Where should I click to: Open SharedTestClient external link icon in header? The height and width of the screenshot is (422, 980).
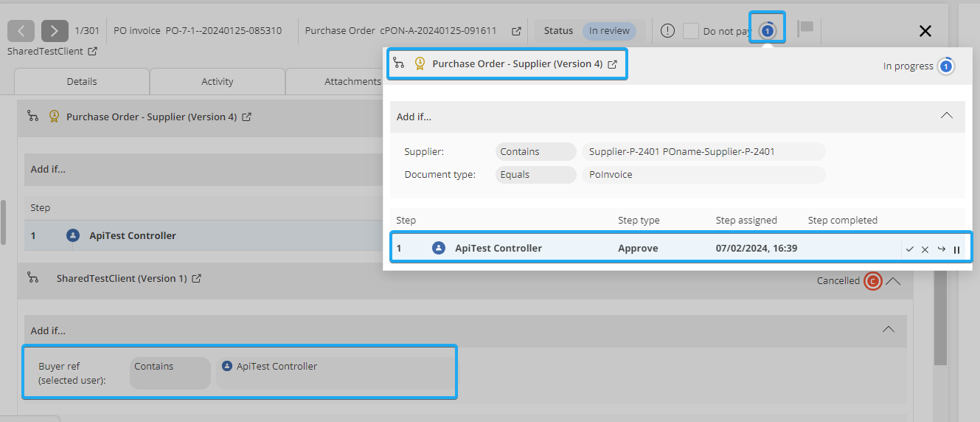pyautogui.click(x=92, y=52)
